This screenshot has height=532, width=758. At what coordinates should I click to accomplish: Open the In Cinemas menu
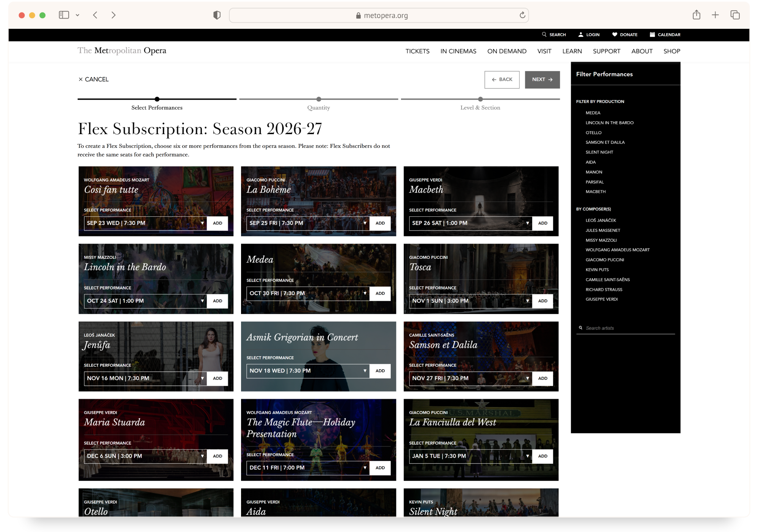click(458, 51)
